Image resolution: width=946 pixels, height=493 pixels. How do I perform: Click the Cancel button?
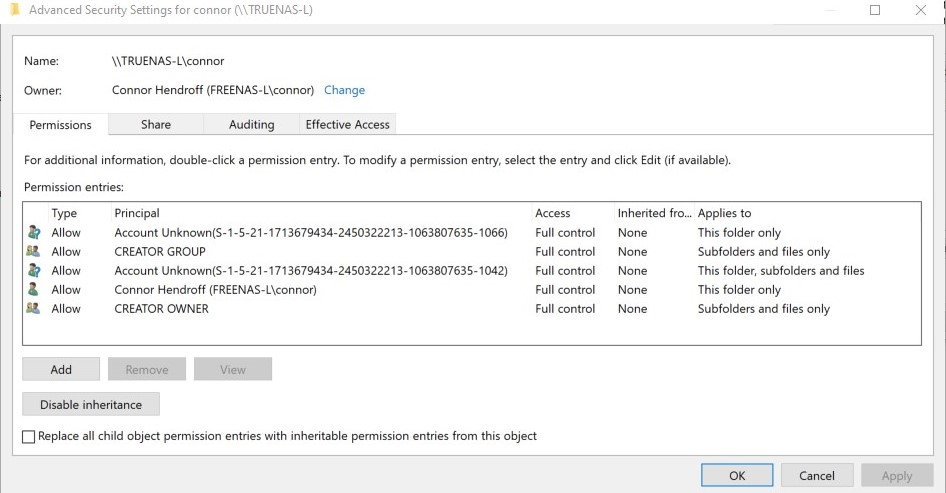[817, 476]
